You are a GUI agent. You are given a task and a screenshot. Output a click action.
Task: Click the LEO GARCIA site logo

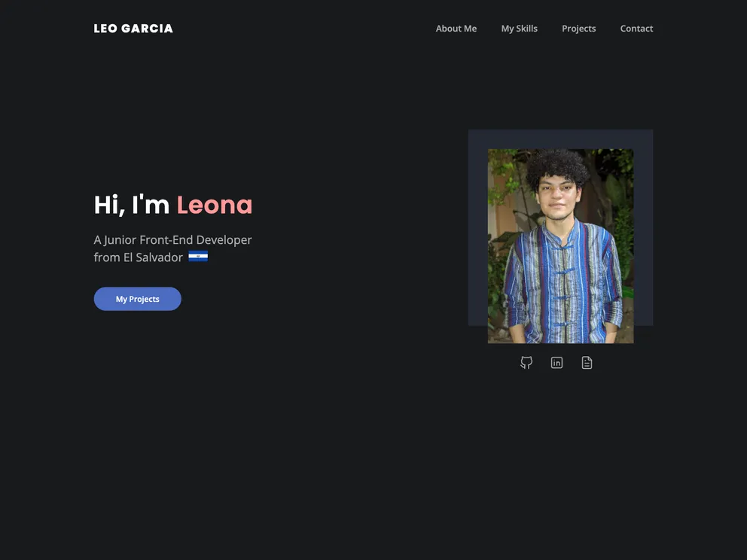[x=133, y=29]
